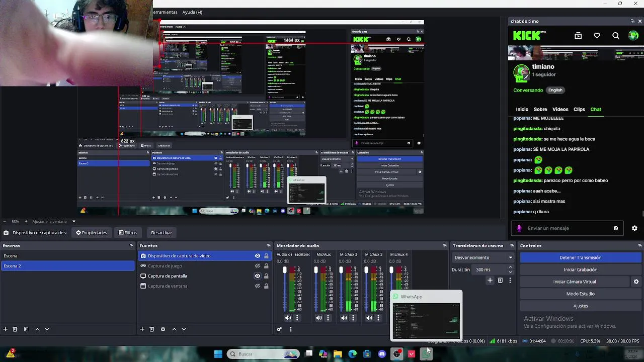Increase the transition duration with the up arrow

click(510, 267)
